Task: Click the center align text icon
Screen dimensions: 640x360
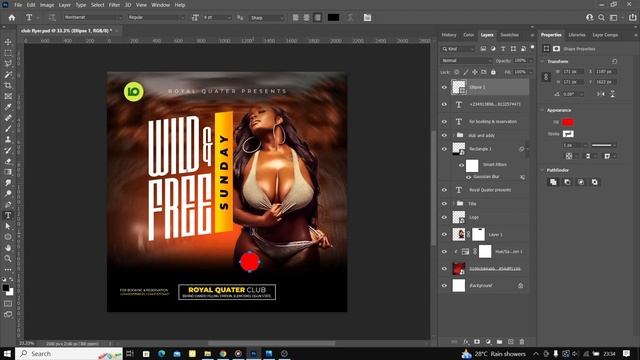Action: click(x=307, y=18)
